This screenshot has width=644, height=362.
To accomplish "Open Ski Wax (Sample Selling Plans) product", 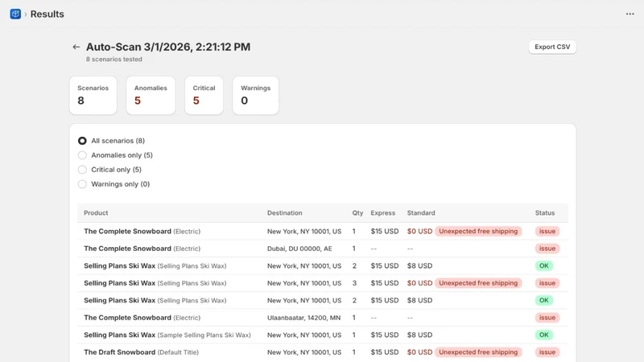I will [167, 335].
